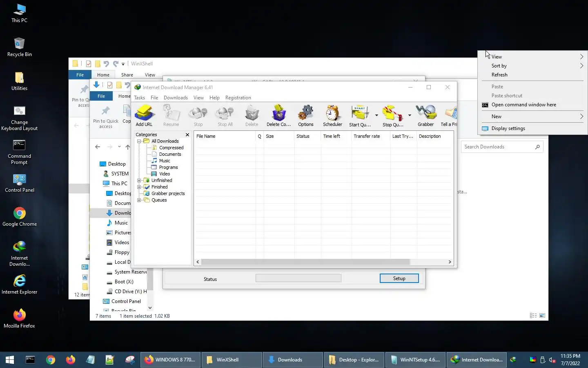Image resolution: width=588 pixels, height=368 pixels.
Task: Select the Music category in IDM
Action: 165,161
